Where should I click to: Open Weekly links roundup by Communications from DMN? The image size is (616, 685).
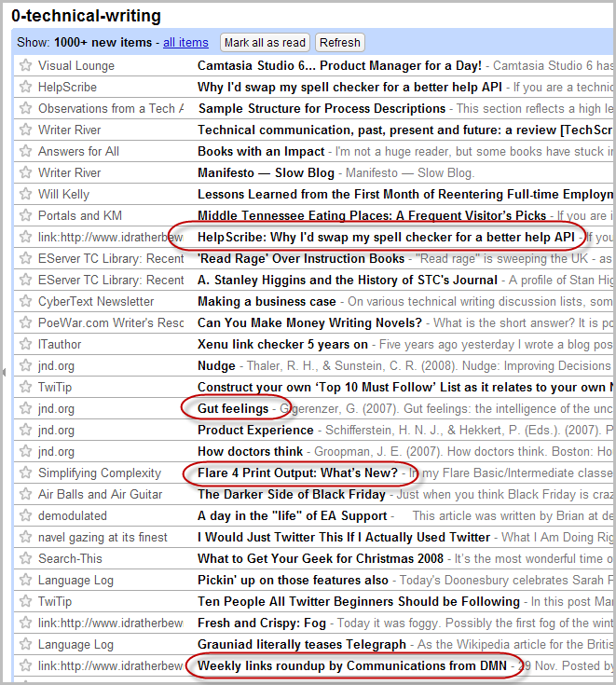point(352,665)
